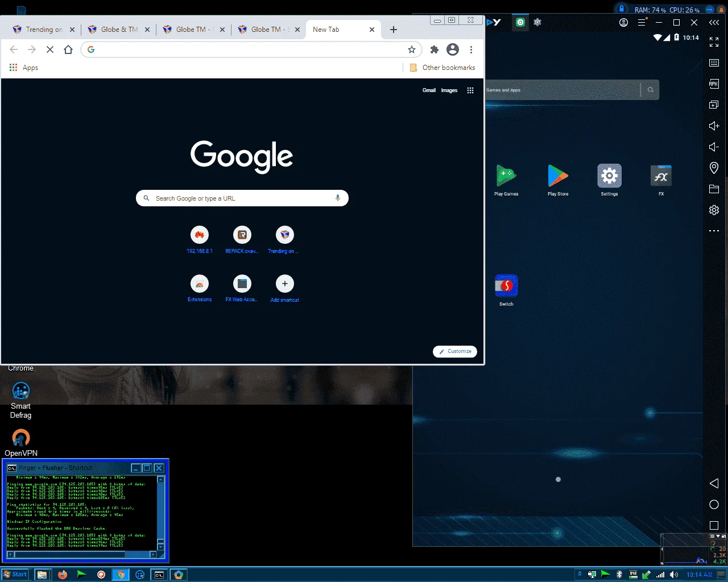Image resolution: width=728 pixels, height=582 pixels.
Task: Open the emulator hamburger menu
Action: [x=642, y=23]
